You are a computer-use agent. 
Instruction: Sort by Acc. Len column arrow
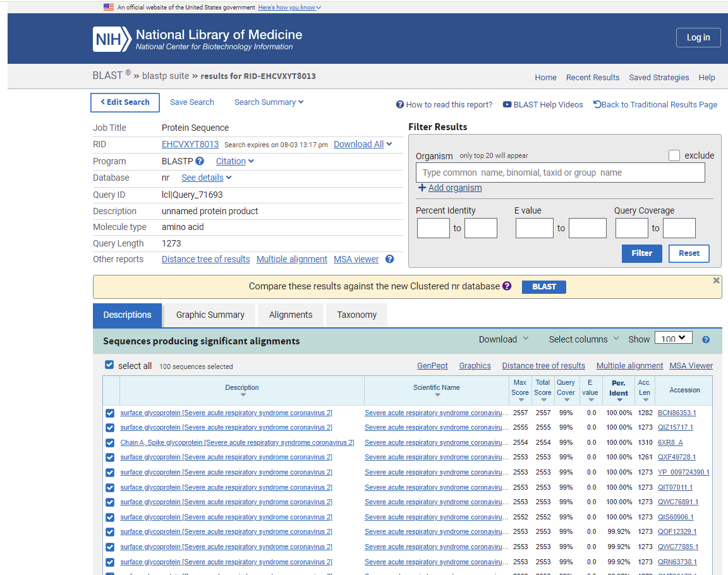(x=645, y=400)
